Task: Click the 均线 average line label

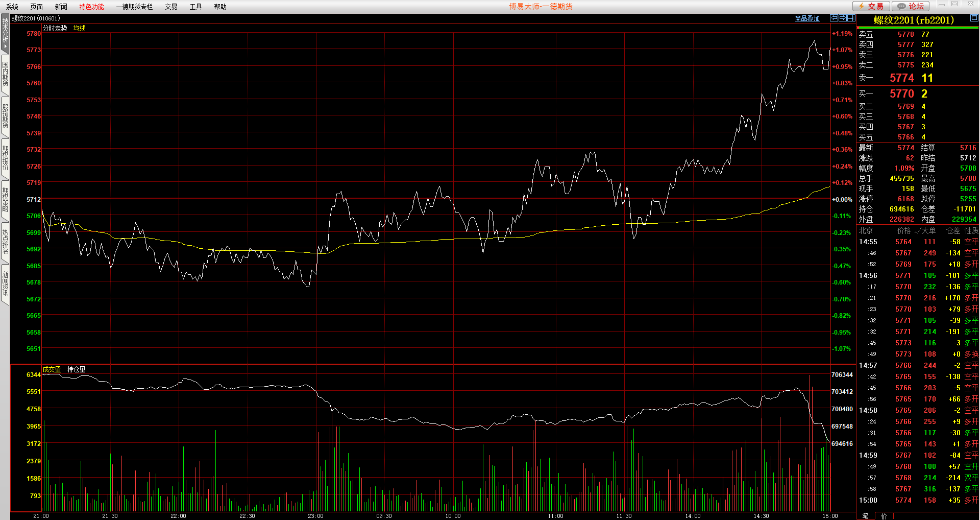Action: point(80,28)
